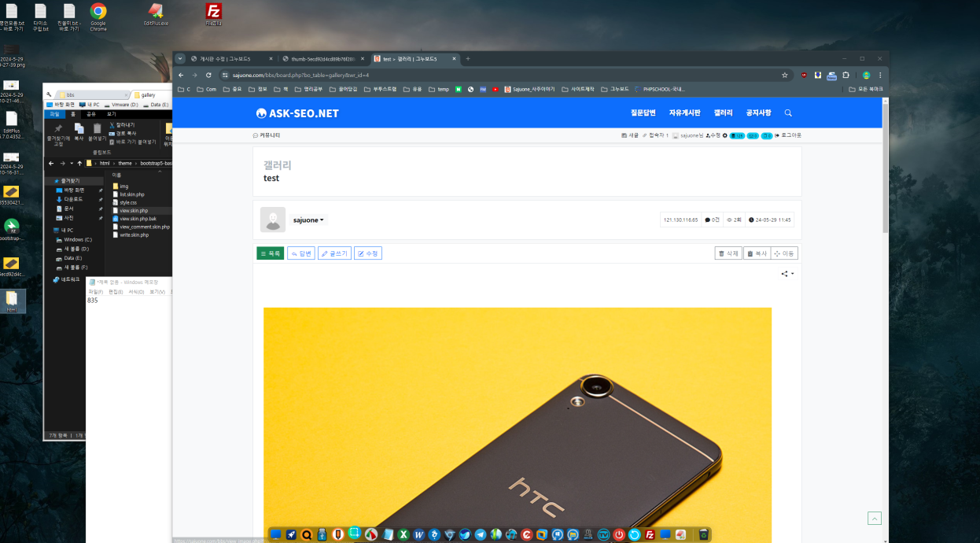980x543 pixels.
Task: Open the recycle bin in the dock
Action: tap(704, 534)
